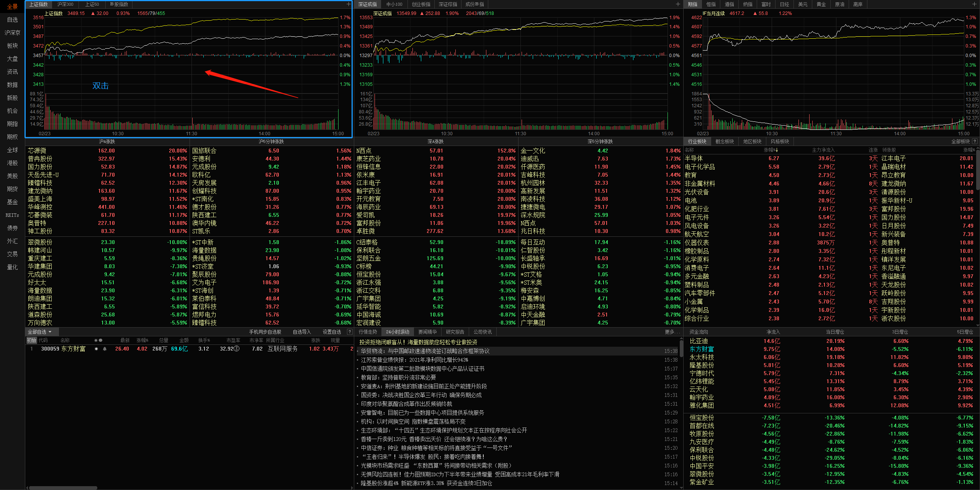Viewport: 980px width, 490px height.
Task: Click the 国旅联合 row in 沪5分钟涨跌
Action: pos(272,151)
